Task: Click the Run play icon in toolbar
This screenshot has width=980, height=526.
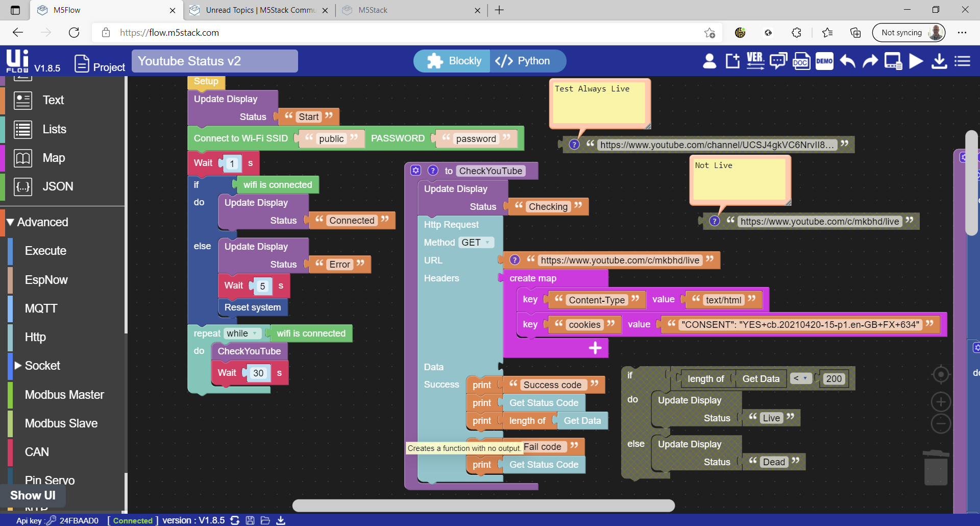Action: pyautogui.click(x=916, y=61)
